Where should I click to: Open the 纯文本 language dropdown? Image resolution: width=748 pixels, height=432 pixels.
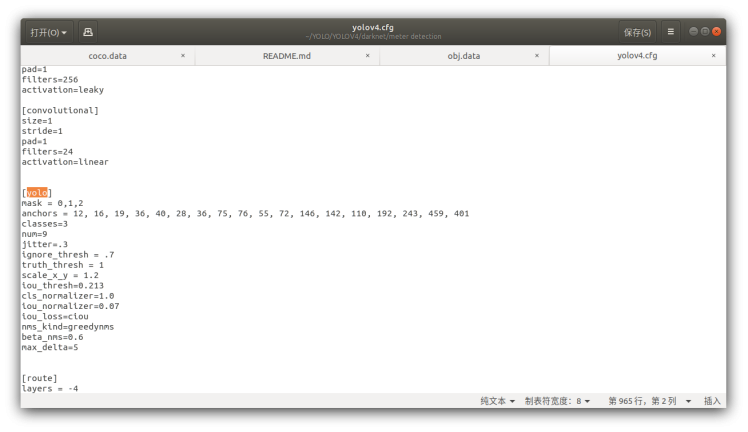coord(498,401)
